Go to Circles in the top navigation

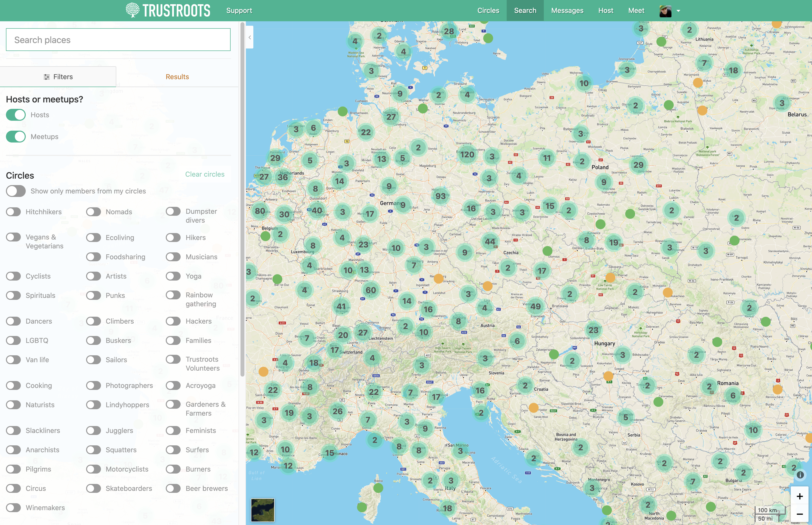point(488,11)
